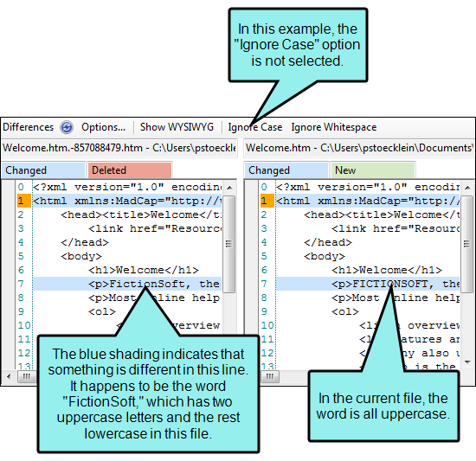Viewport: 476px width, 461px height.
Task: Click right pane scroll-down arrow
Action: coord(468,362)
